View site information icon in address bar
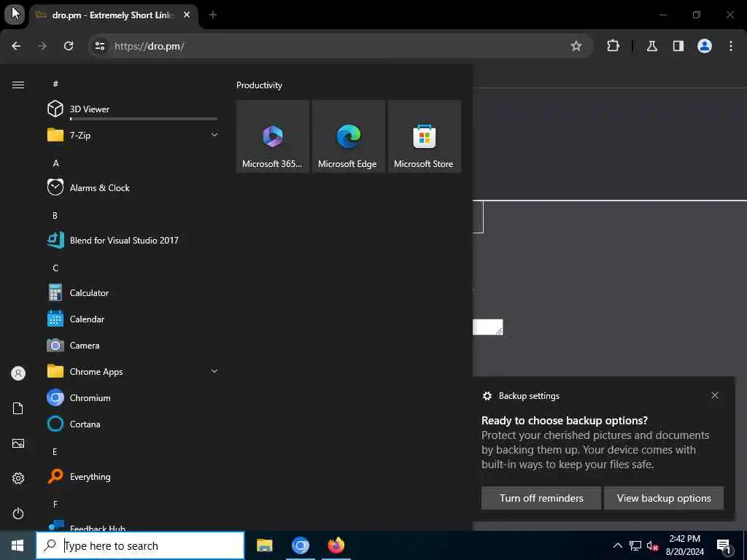 pyautogui.click(x=99, y=46)
